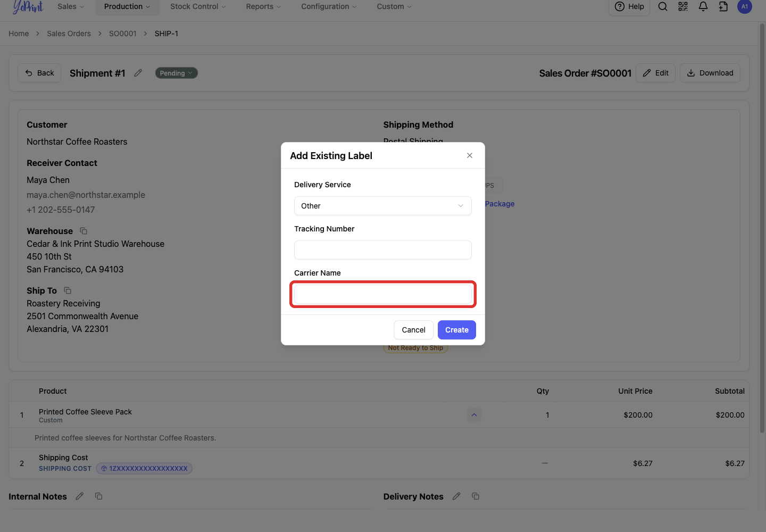
Task: Click the Download button
Action: [710, 73]
